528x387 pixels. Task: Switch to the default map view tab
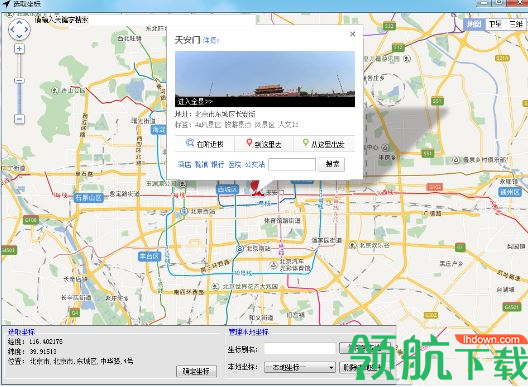pos(474,24)
